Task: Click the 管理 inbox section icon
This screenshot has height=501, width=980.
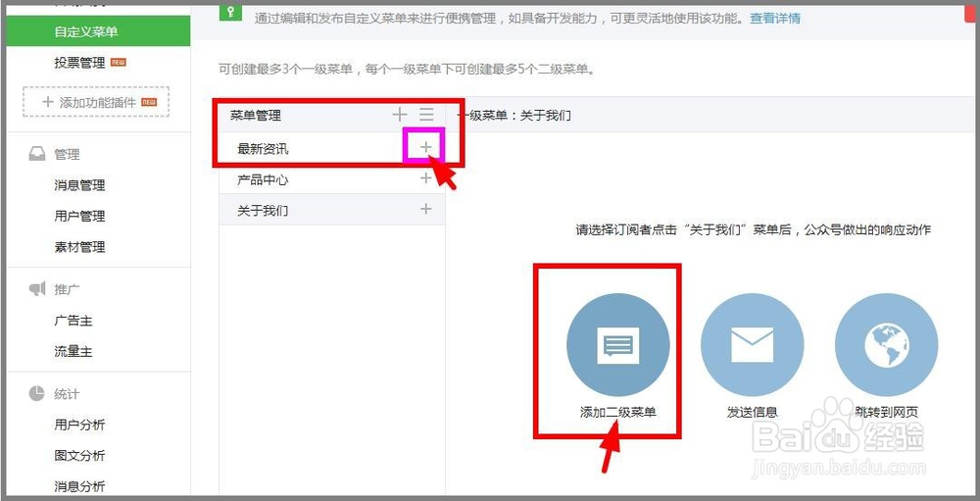Action: tap(37, 154)
